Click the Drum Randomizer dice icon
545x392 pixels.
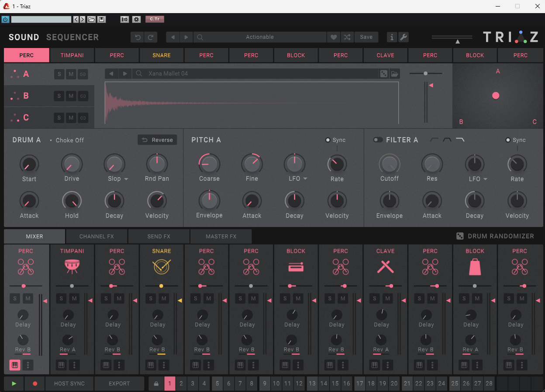point(460,236)
